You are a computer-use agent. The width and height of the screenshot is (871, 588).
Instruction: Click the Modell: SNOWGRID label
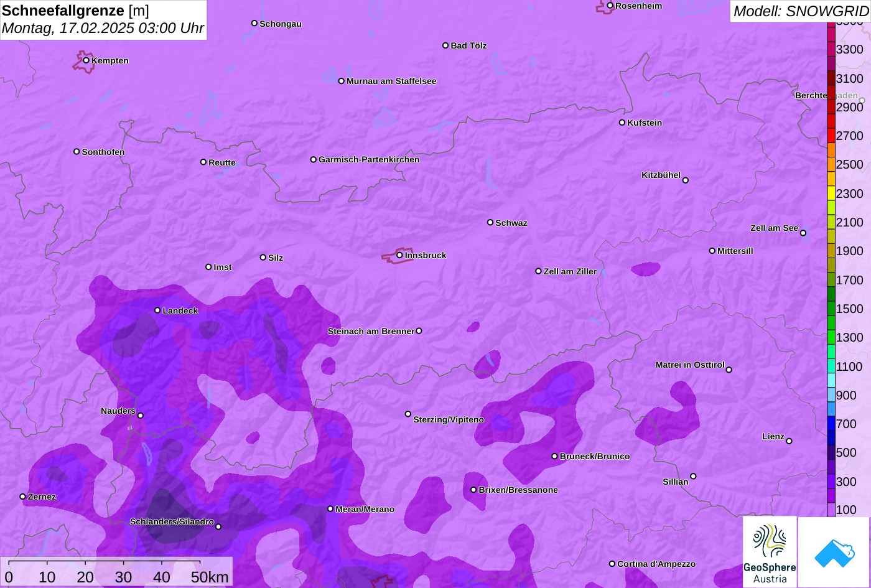pyautogui.click(x=801, y=11)
